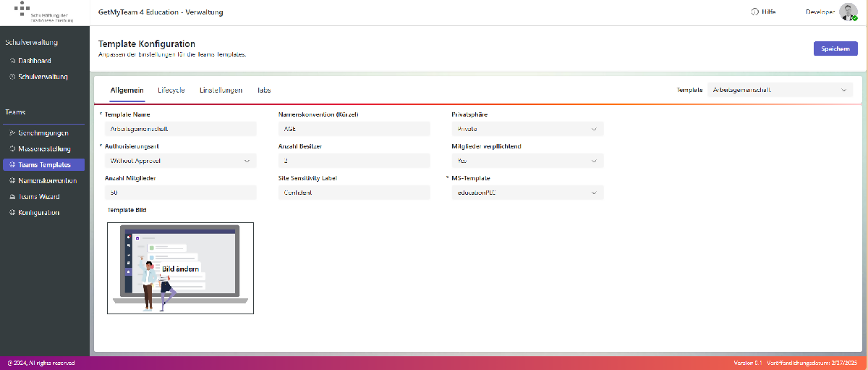Click the Template Konfiguration heading

click(147, 44)
